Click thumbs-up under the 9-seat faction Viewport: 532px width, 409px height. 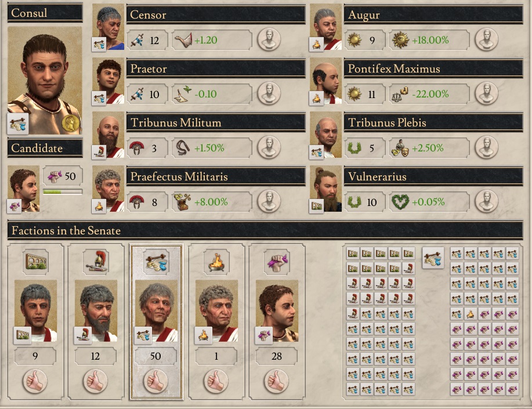click(35, 381)
